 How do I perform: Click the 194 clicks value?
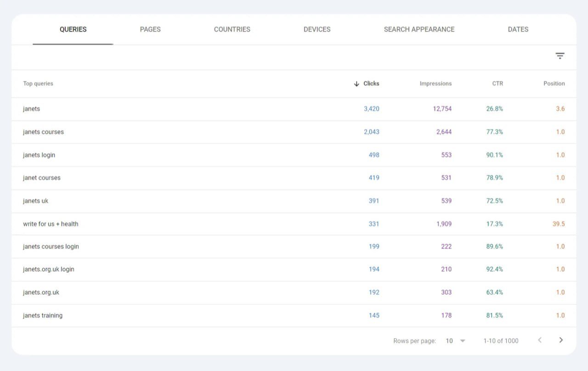(374, 270)
